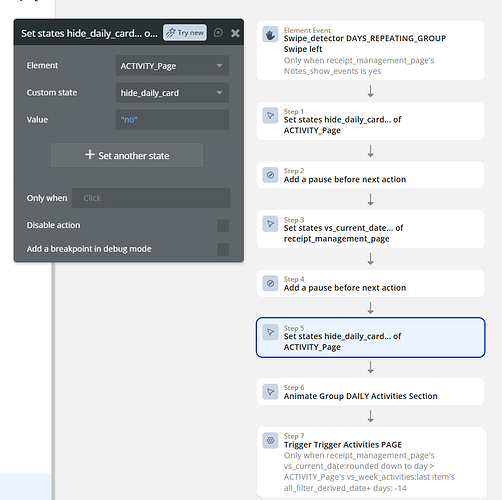Click the Step 2 pause icon
502x500 pixels.
270,175
